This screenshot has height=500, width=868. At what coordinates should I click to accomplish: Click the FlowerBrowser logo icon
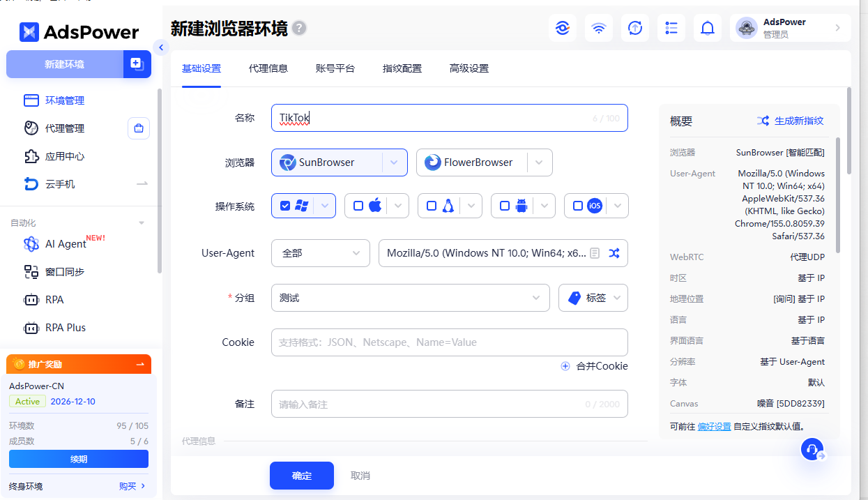click(432, 162)
